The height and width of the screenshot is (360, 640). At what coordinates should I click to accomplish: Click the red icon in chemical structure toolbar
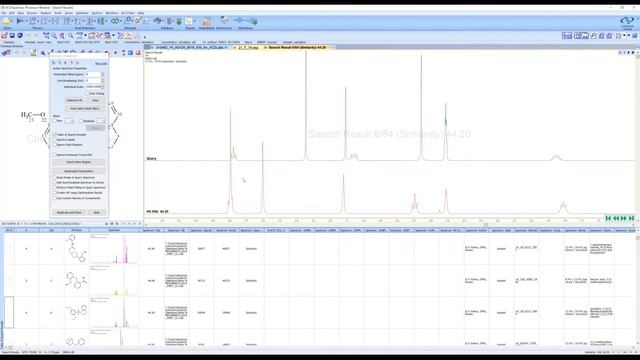(x=138, y=53)
